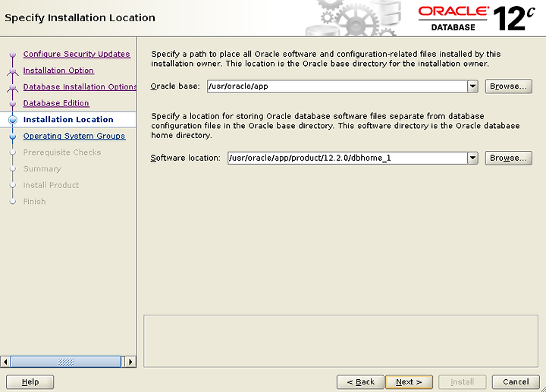Go to the next step with Next
Screen dimensions: 546x392
click(409, 382)
